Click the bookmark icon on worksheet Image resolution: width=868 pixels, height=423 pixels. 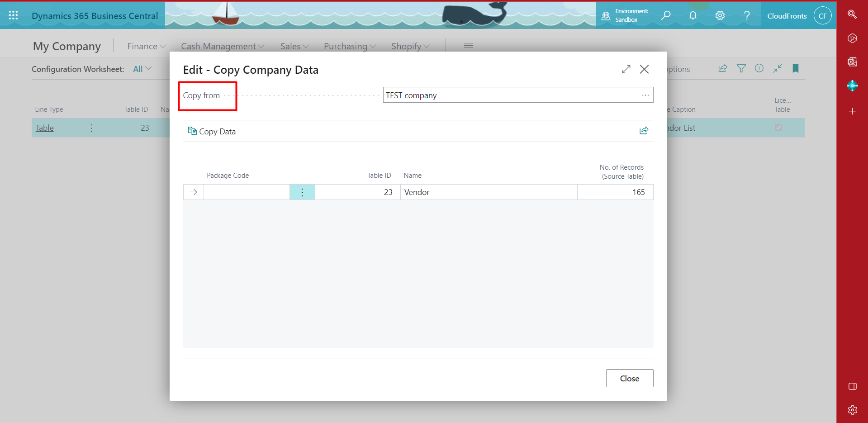coord(796,68)
